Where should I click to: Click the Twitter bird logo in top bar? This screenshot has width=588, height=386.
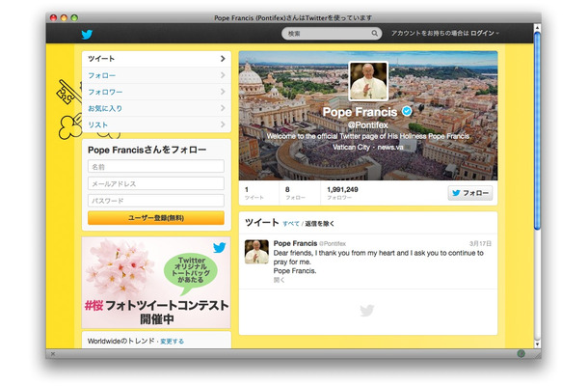click(86, 34)
